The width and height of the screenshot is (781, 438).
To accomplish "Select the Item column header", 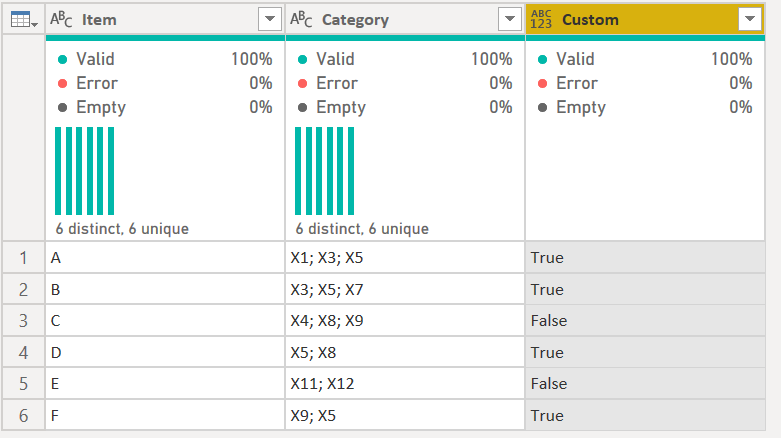I will coord(165,19).
